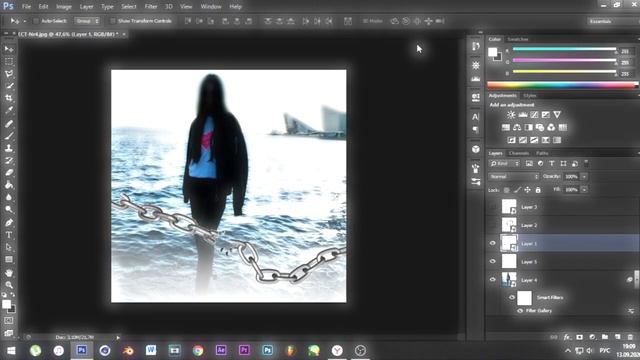Select the Brush tool

click(9, 136)
